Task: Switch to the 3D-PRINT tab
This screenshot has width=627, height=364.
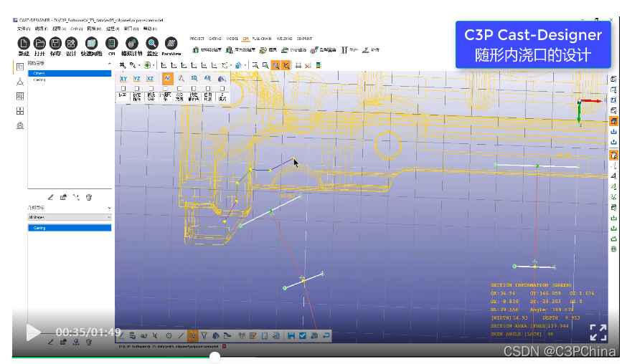Action: (x=305, y=39)
